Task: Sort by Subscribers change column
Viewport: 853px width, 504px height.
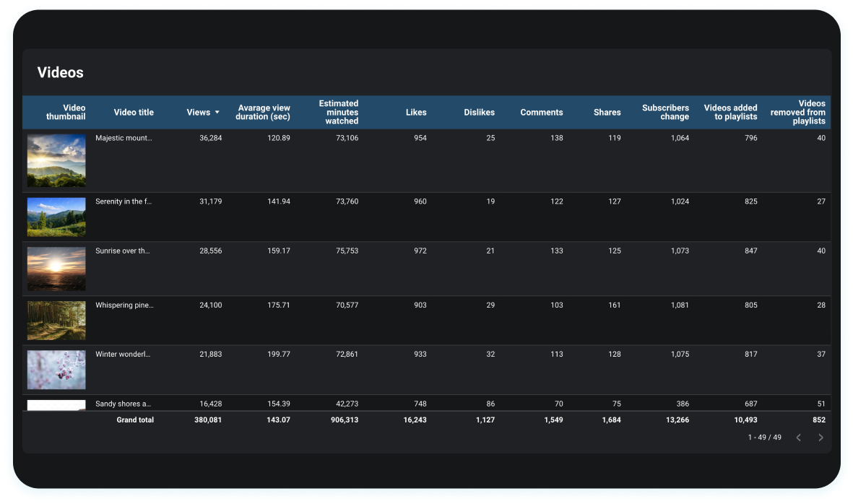Action: click(665, 112)
